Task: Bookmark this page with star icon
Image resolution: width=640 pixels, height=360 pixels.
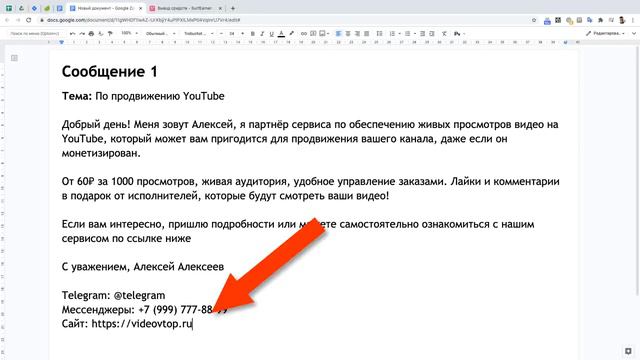Action: 534,20
